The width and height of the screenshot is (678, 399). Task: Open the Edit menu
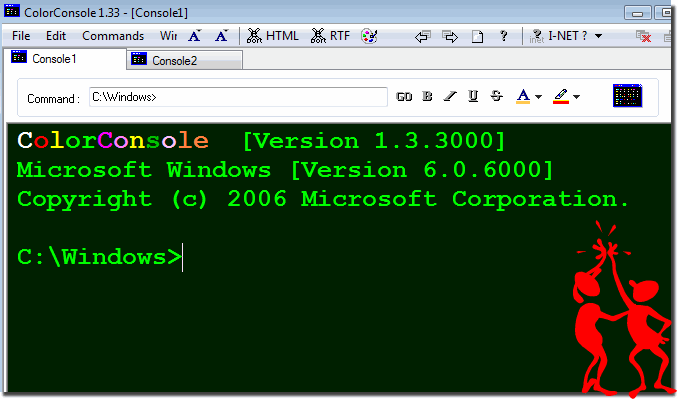(56, 36)
